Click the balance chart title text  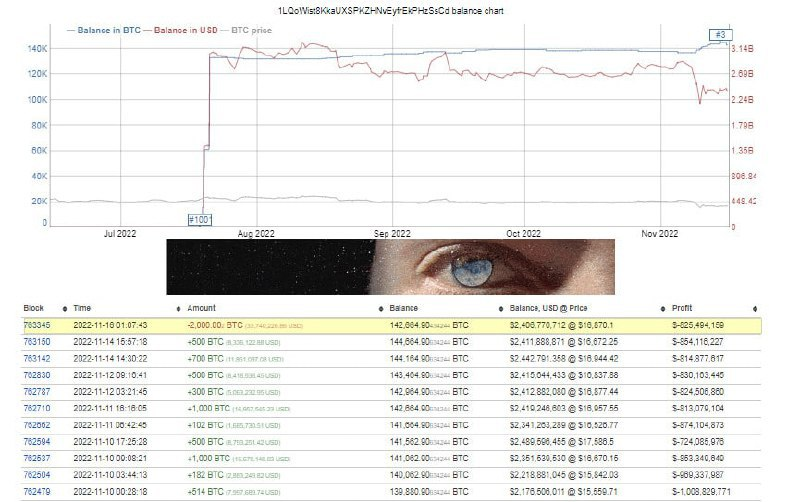pos(399,9)
